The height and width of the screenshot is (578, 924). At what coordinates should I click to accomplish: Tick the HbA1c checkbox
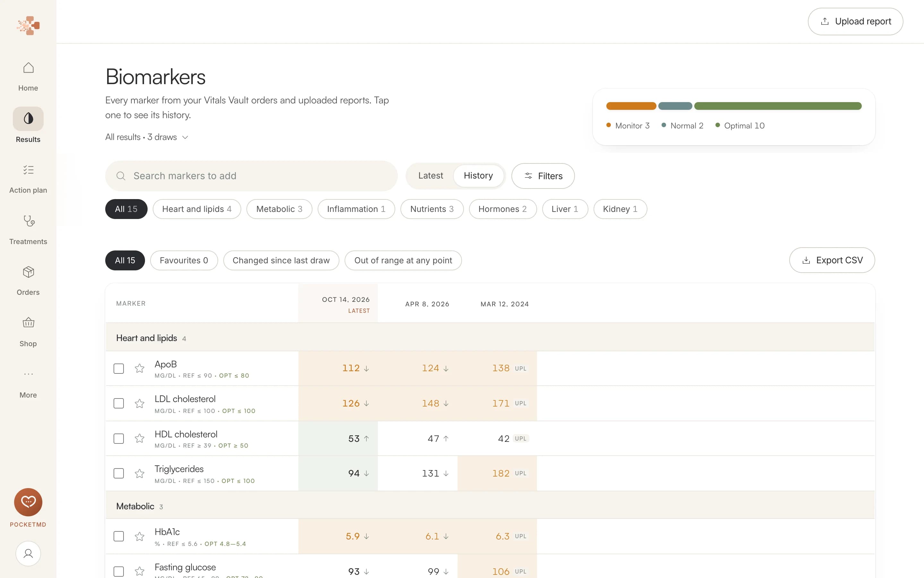119,536
